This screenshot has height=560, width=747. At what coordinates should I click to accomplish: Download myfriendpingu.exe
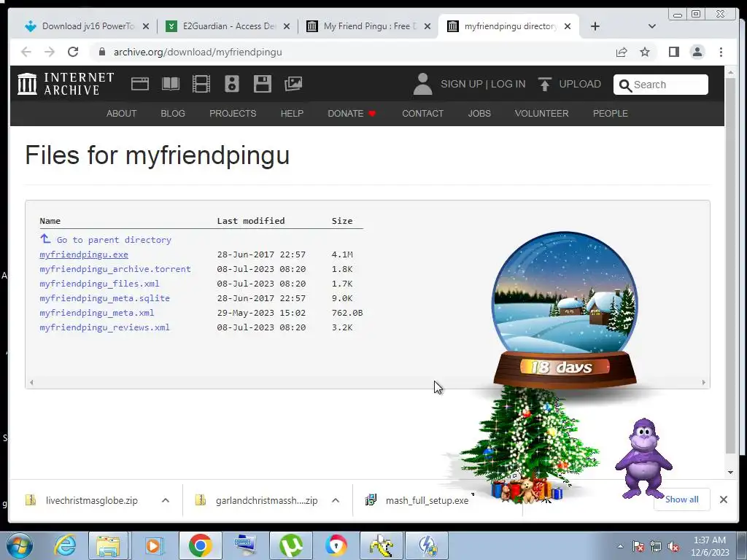[84, 254]
